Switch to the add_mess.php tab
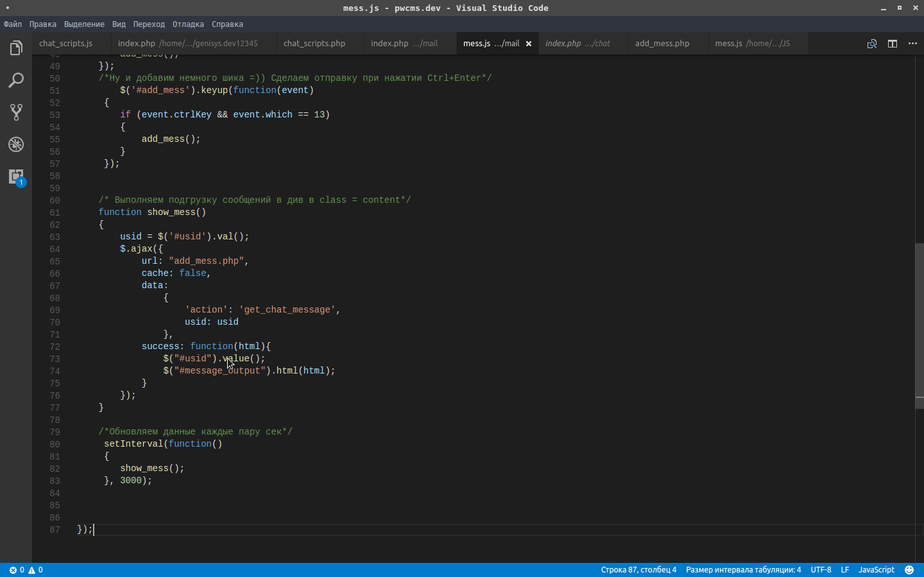This screenshot has width=924, height=577. coord(662,44)
